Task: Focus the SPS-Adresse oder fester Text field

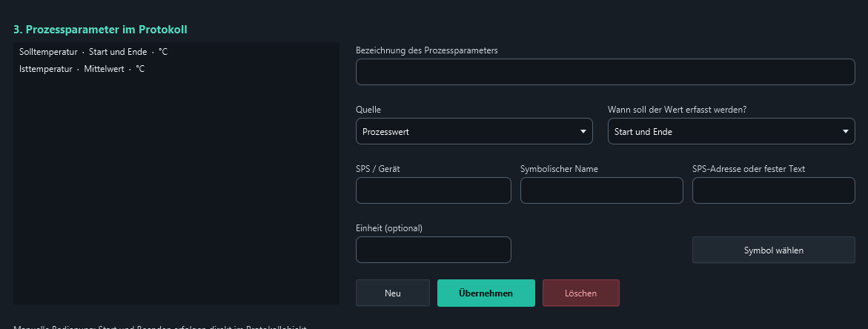Action: coord(773,190)
